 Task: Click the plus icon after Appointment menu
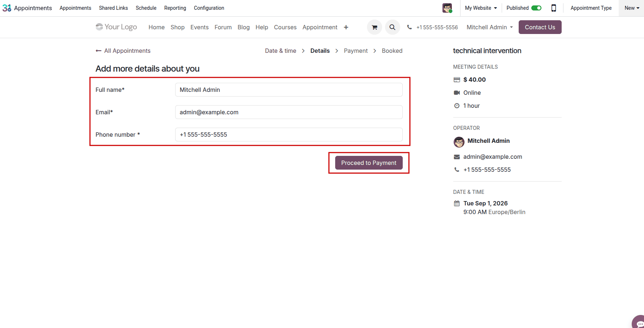346,27
